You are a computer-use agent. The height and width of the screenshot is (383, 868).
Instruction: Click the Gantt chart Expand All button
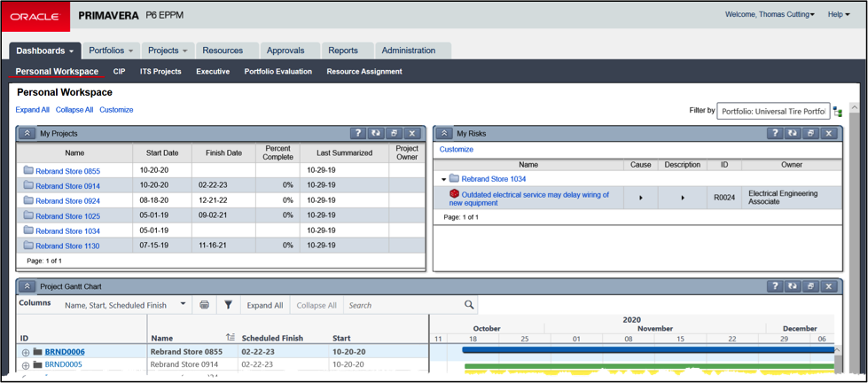(264, 305)
